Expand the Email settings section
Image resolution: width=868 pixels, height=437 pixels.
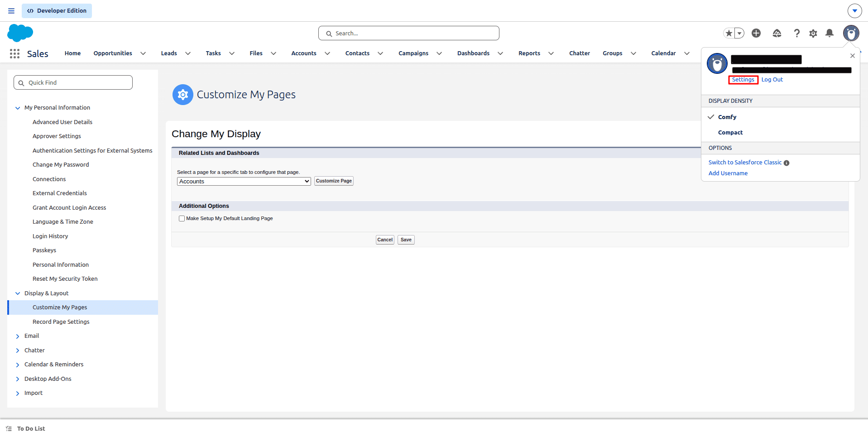coord(18,336)
